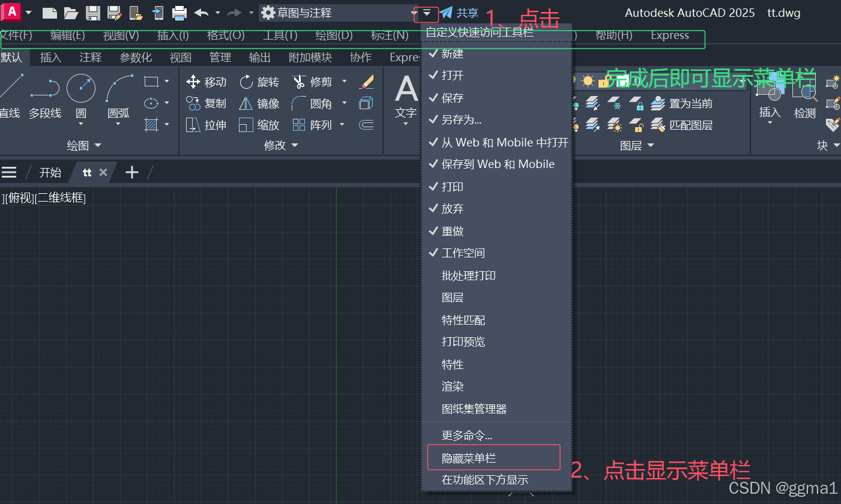This screenshot has width=841, height=504.
Task: Switch to the 输出 ribbon tab
Action: coord(260,58)
